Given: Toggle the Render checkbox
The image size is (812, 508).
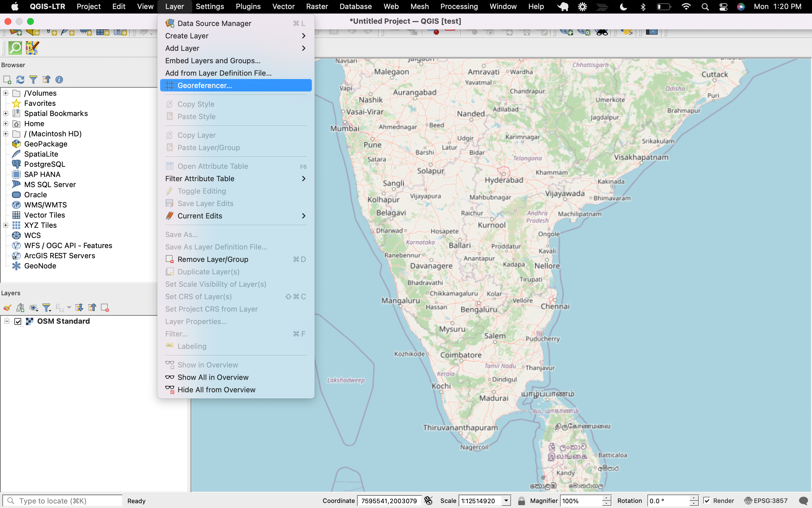Looking at the screenshot, I should coord(707,501).
